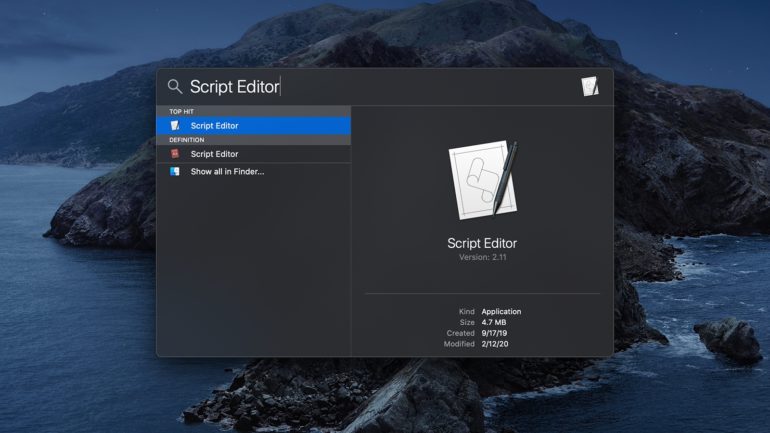The image size is (770, 433).
Task: Click the modified date 2/12/20
Action: (495, 344)
